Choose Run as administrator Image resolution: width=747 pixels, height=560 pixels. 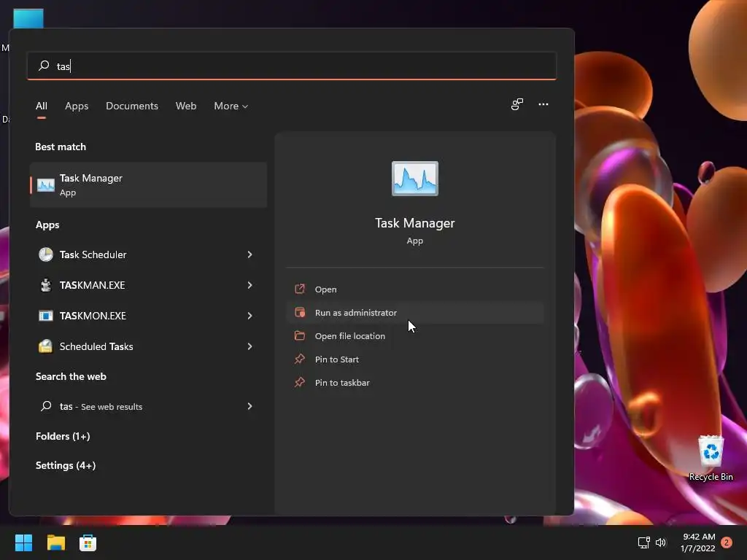(414, 312)
